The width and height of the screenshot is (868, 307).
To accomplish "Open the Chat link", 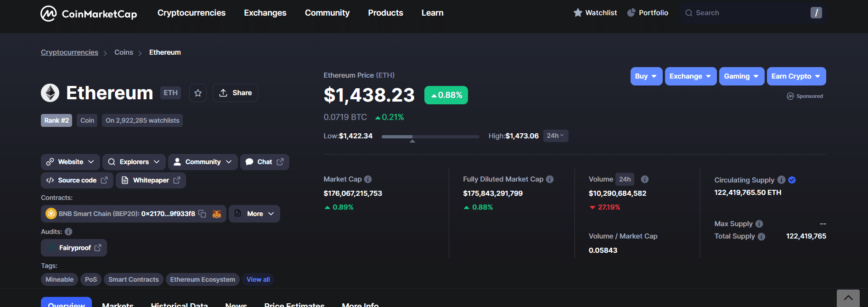I will click(265, 162).
